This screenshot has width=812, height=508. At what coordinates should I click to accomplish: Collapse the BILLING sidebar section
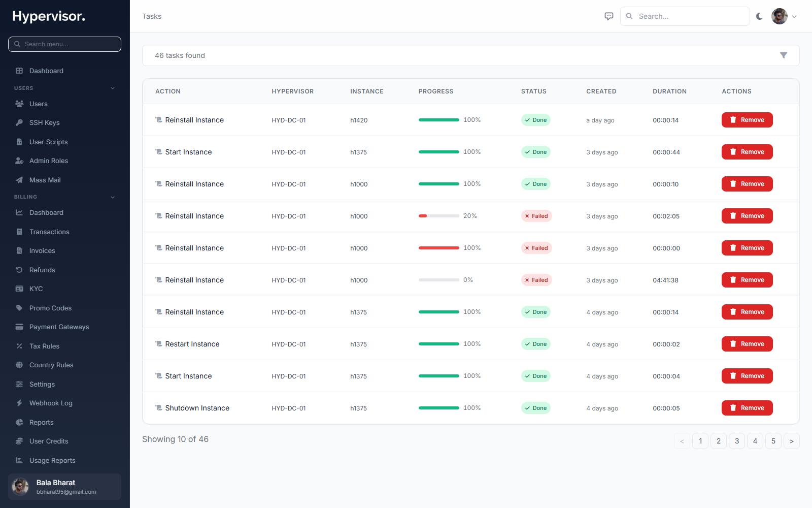click(x=113, y=197)
